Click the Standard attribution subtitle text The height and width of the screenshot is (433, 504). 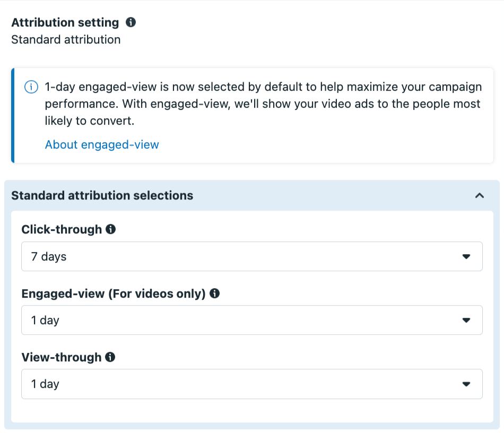tap(66, 40)
